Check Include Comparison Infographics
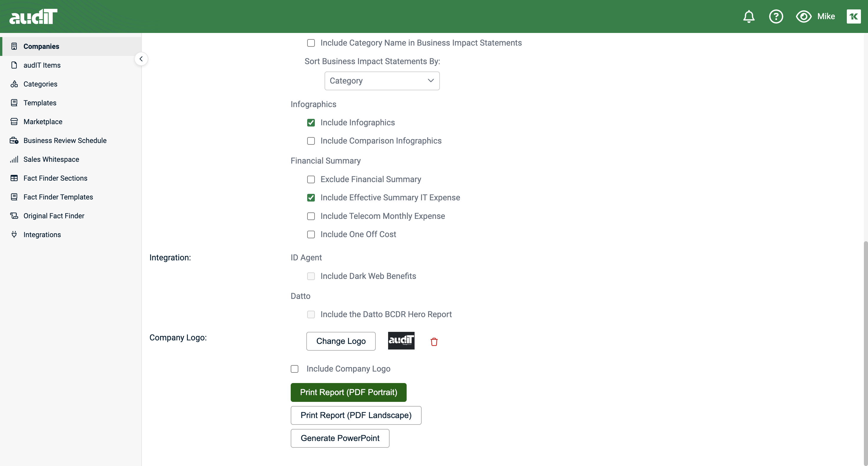Screen dimensions: 868x466 pyautogui.click(x=311, y=141)
